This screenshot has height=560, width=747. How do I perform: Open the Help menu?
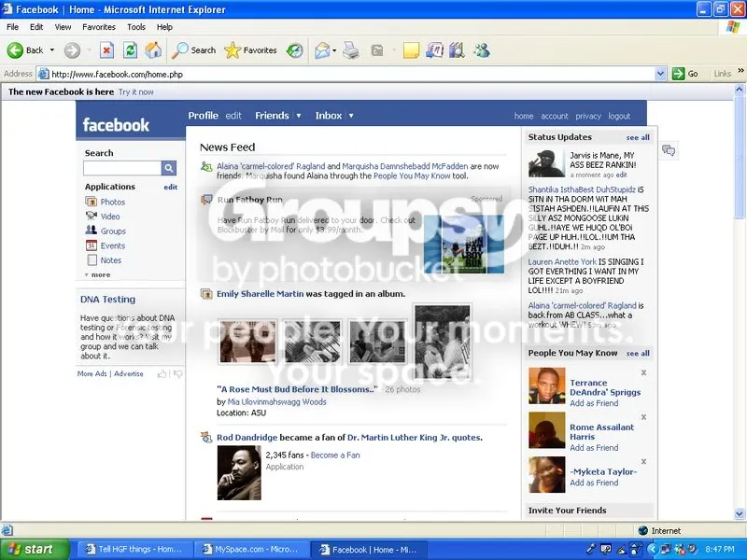(164, 27)
